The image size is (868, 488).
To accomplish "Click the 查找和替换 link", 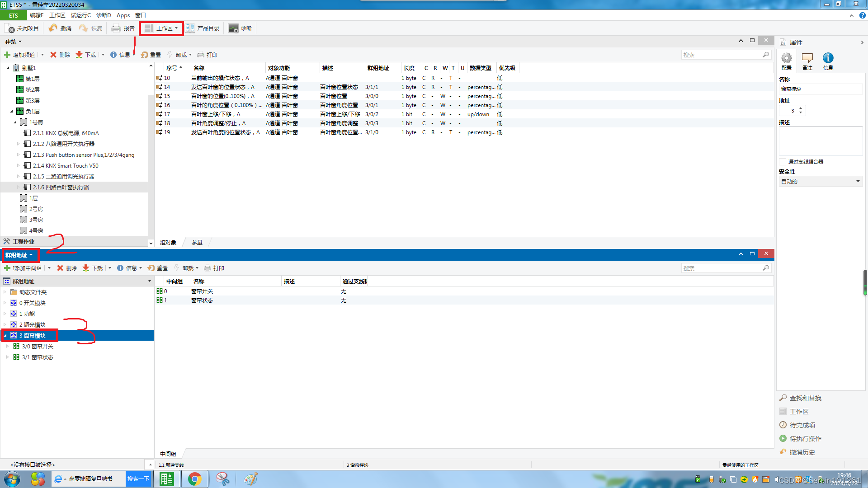I will pyautogui.click(x=805, y=398).
